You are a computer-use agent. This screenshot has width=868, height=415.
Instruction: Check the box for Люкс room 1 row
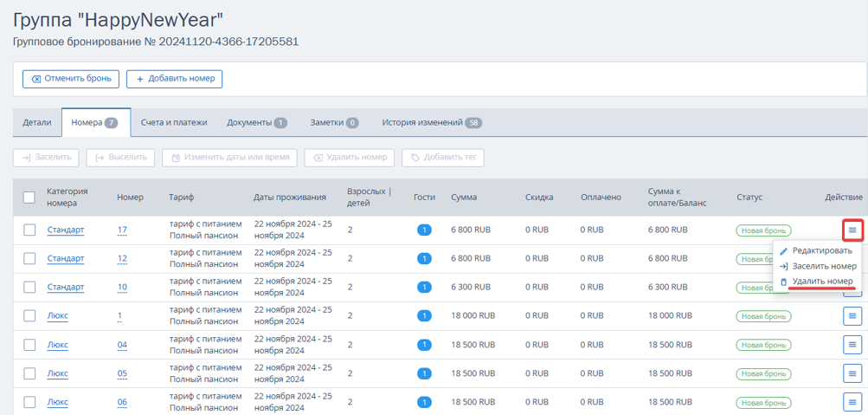(x=29, y=316)
